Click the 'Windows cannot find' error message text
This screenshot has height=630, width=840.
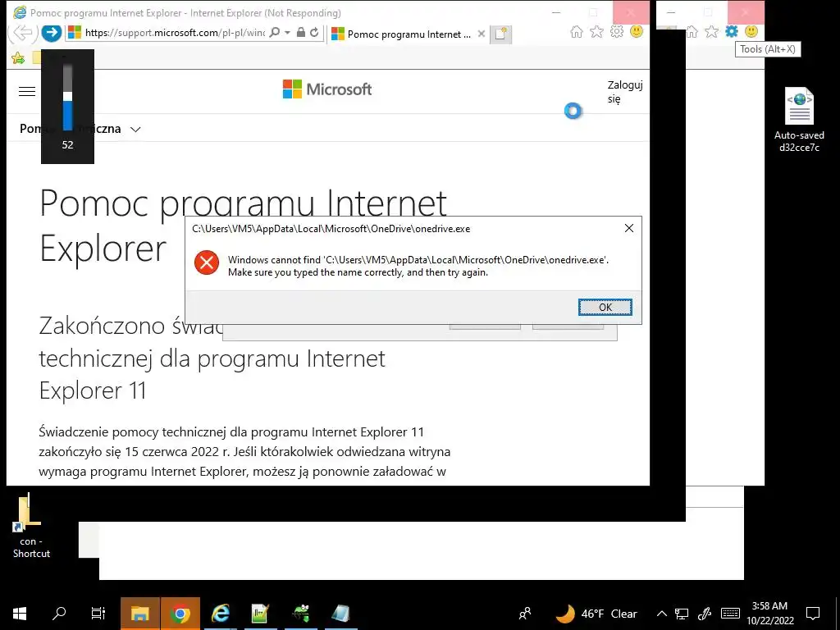click(x=418, y=266)
